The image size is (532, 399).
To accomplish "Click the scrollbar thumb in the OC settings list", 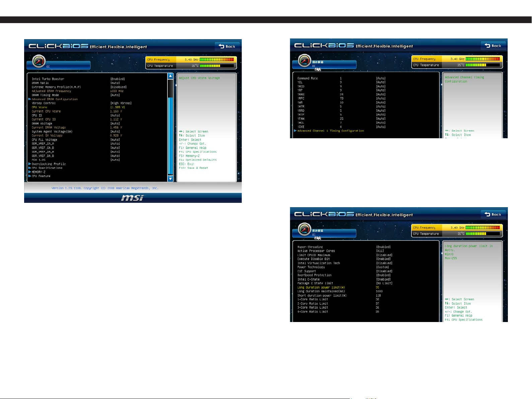I will click(x=170, y=136).
